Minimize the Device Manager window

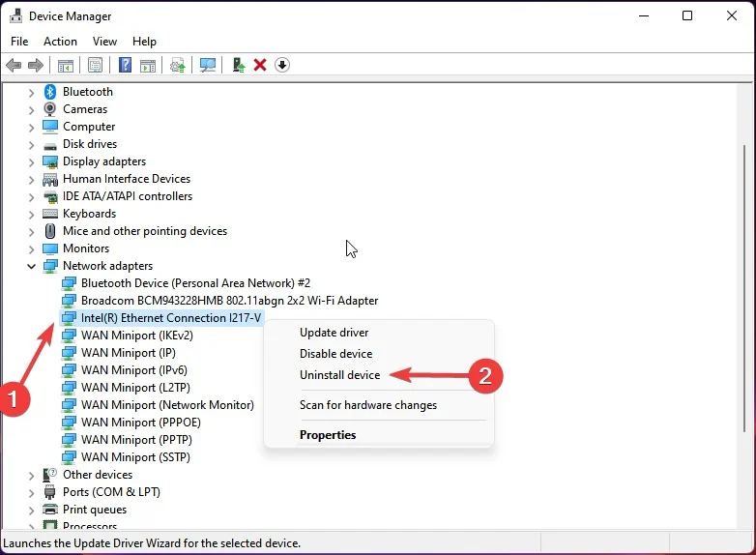tap(644, 15)
